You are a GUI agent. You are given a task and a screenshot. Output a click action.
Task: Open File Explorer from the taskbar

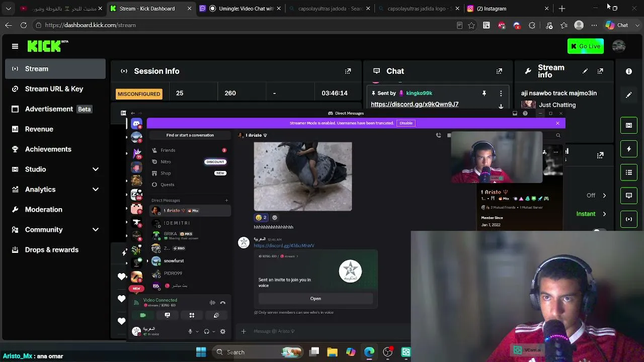pos(332,352)
